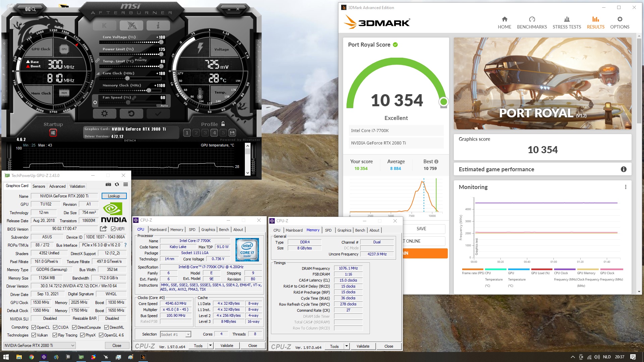The image size is (644, 362).
Task: Open Socket #1 selection dropdown in CPU-Z
Action: click(175, 335)
